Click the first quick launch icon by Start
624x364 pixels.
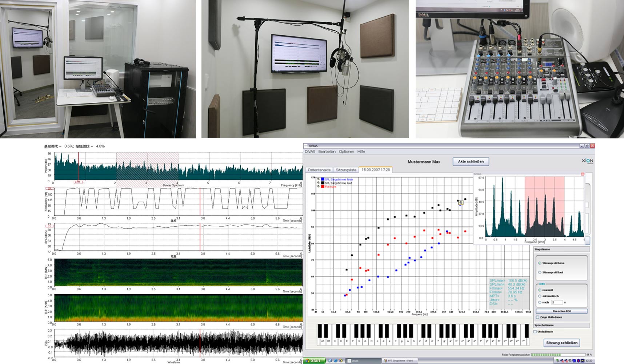pyautogui.click(x=330, y=361)
